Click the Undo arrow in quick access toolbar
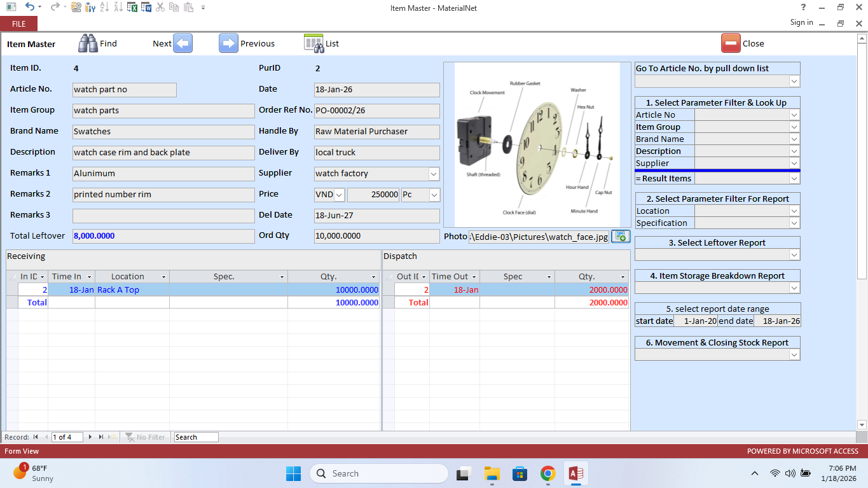Viewport: 868px width, 488px height. 29,7
